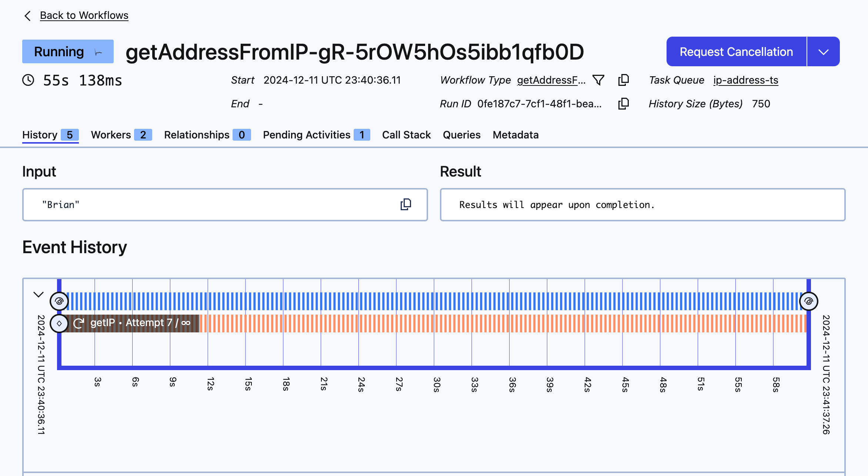Click the target icon at timeline start

point(59,301)
